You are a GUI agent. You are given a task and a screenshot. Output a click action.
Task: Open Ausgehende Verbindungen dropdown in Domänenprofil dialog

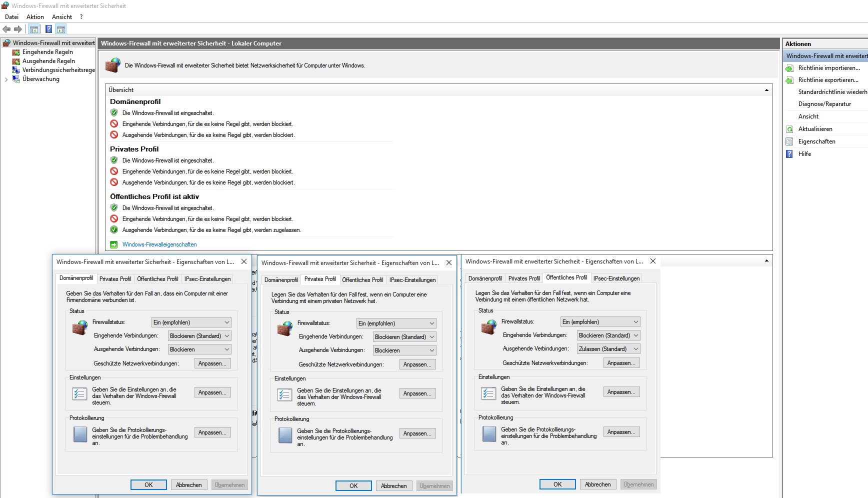(199, 349)
